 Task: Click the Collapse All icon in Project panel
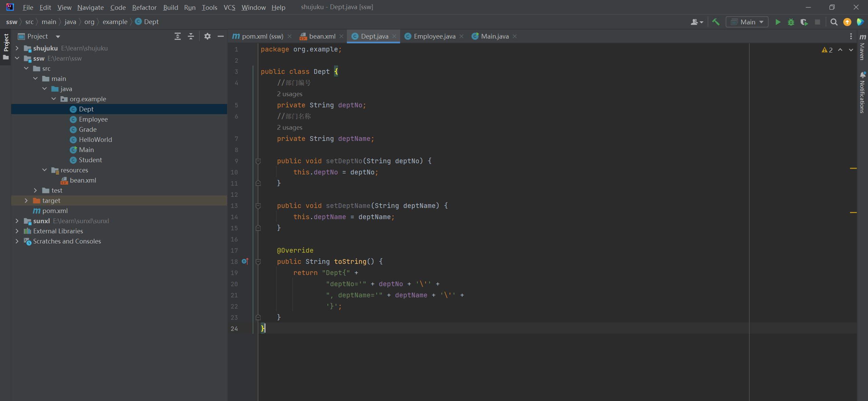(x=191, y=36)
